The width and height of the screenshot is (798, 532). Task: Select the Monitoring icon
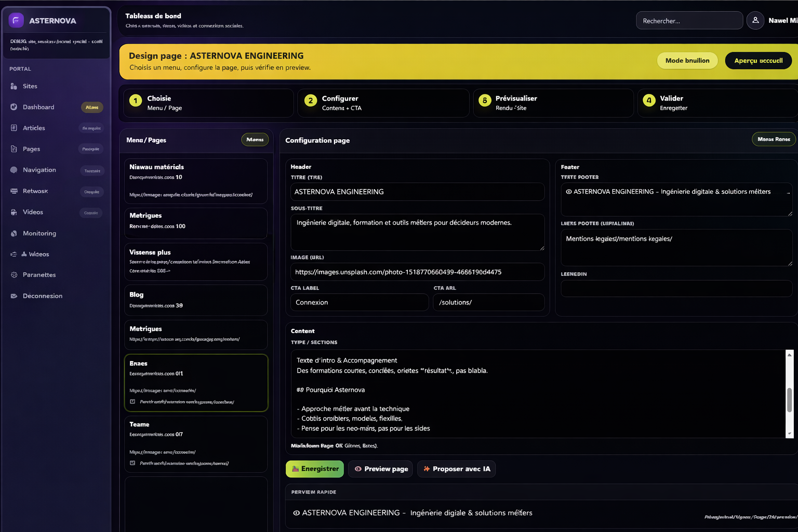point(14,233)
